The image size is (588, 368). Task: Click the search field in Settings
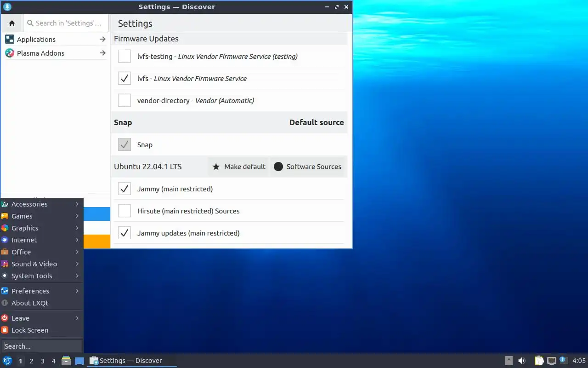66,23
